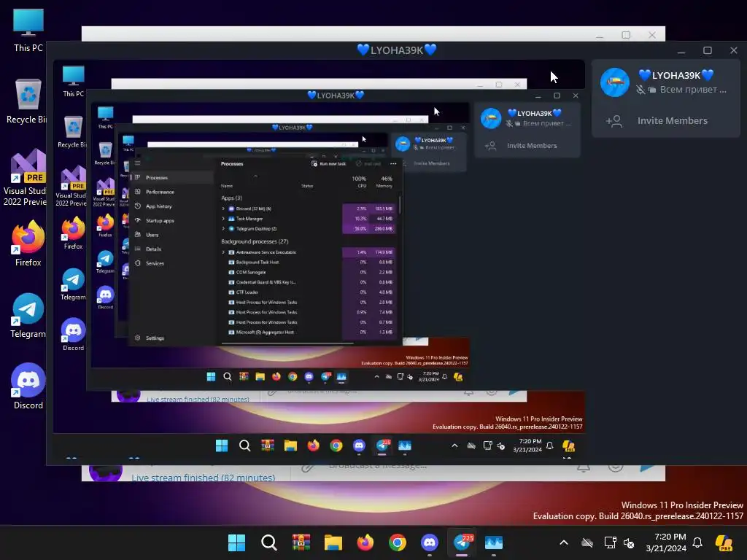Click the Task Manager vertical scrollbar thumb

pyautogui.click(x=400, y=205)
